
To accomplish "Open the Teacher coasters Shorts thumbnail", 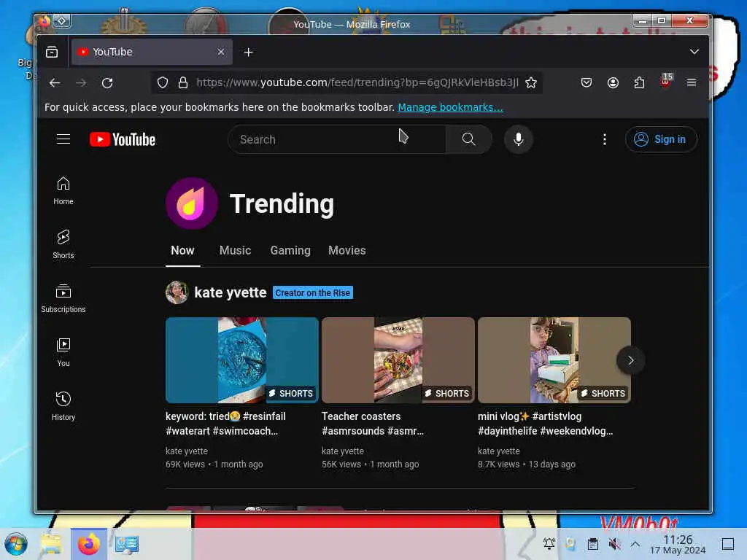I will (398, 360).
